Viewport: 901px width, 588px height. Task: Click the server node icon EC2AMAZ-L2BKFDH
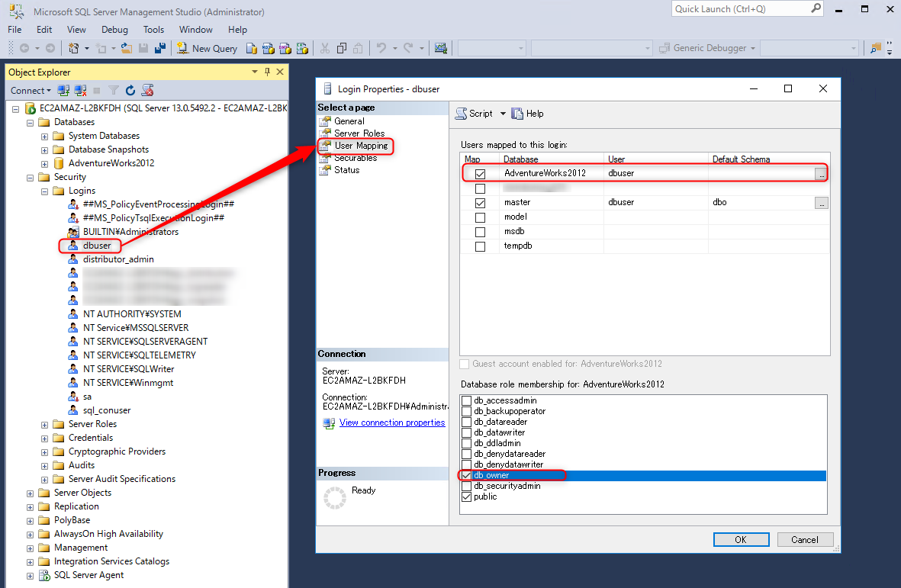31,108
